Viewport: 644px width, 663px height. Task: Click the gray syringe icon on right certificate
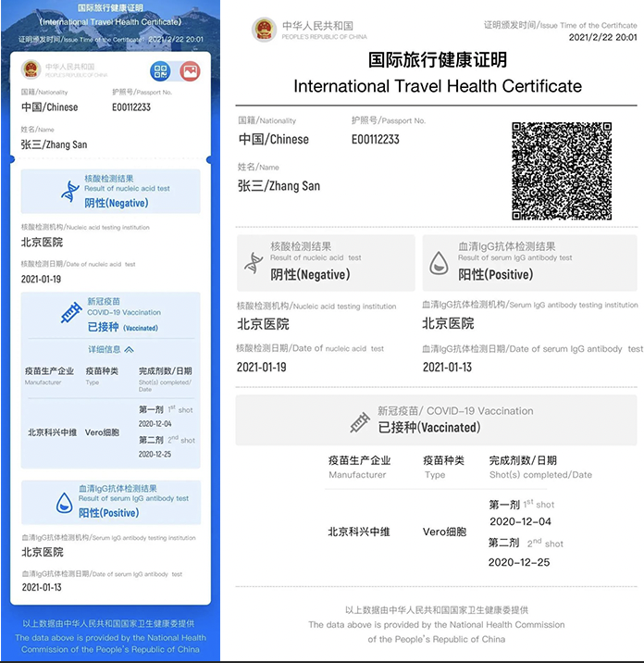pyautogui.click(x=360, y=423)
